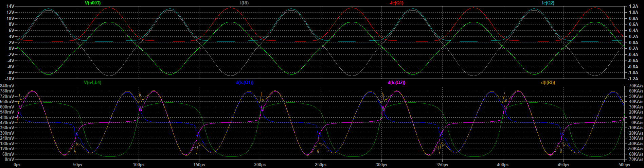Click the 600mV axis value
The image size is (644, 168).
pyautogui.click(x=7, y=107)
